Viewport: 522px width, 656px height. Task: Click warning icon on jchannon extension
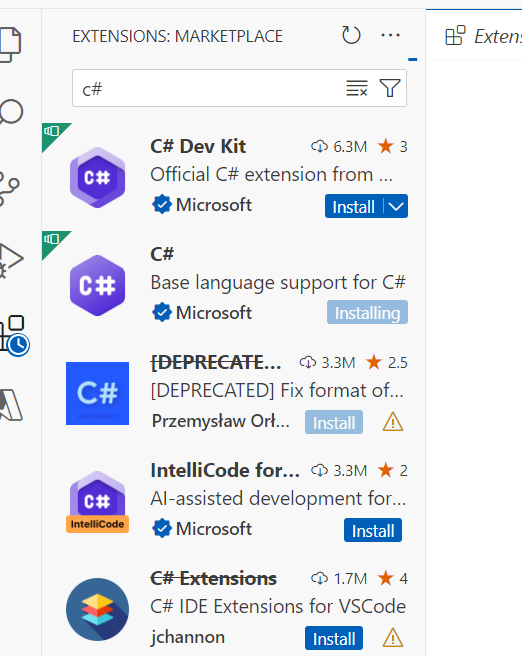pyautogui.click(x=393, y=638)
